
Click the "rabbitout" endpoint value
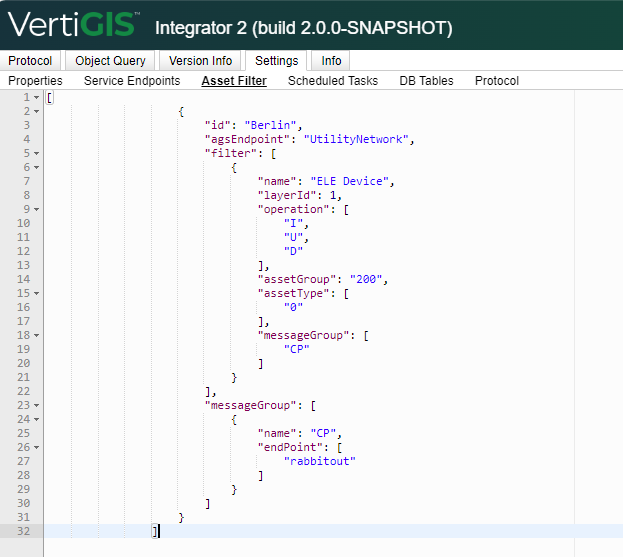(319, 461)
